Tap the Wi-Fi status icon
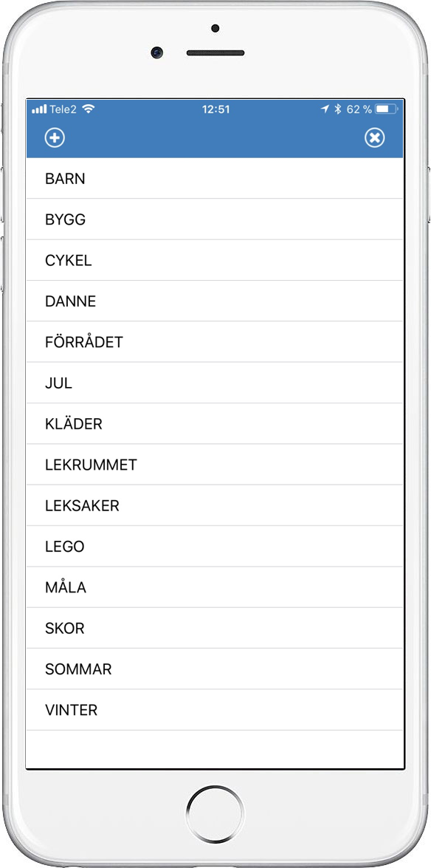Viewport: 431px width, 868px height. click(88, 109)
